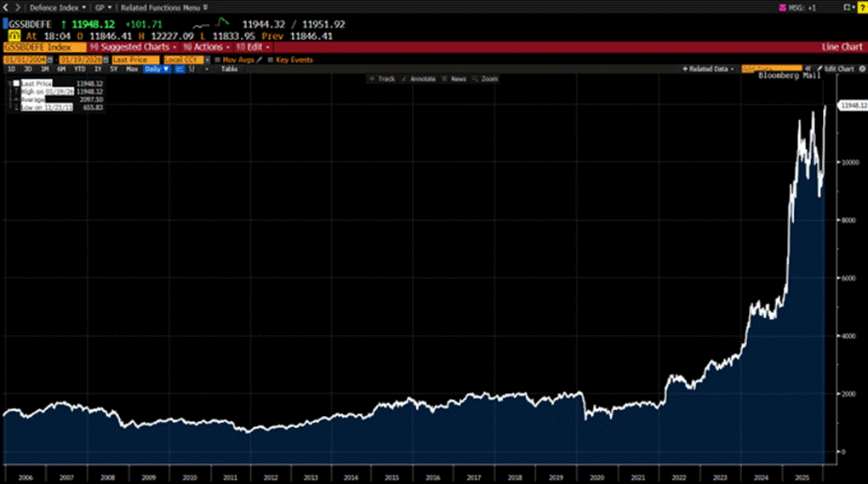Enable the Key Events checkbox
Viewport: 868px width, 484px height.
pos(271,60)
